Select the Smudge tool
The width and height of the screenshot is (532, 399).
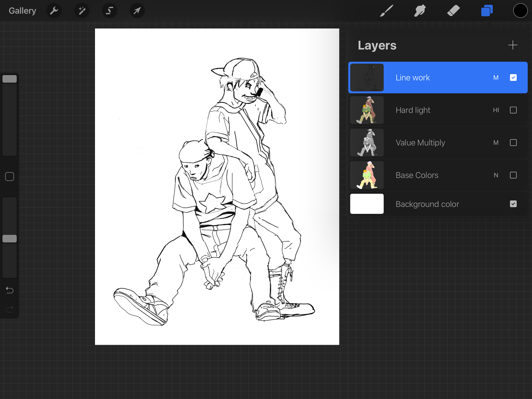[x=420, y=11]
